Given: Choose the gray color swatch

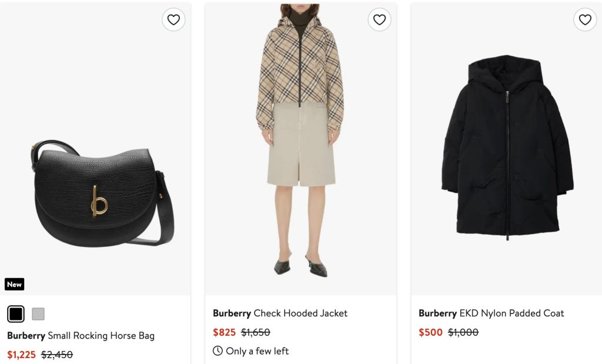Looking at the screenshot, I should click(x=38, y=314).
